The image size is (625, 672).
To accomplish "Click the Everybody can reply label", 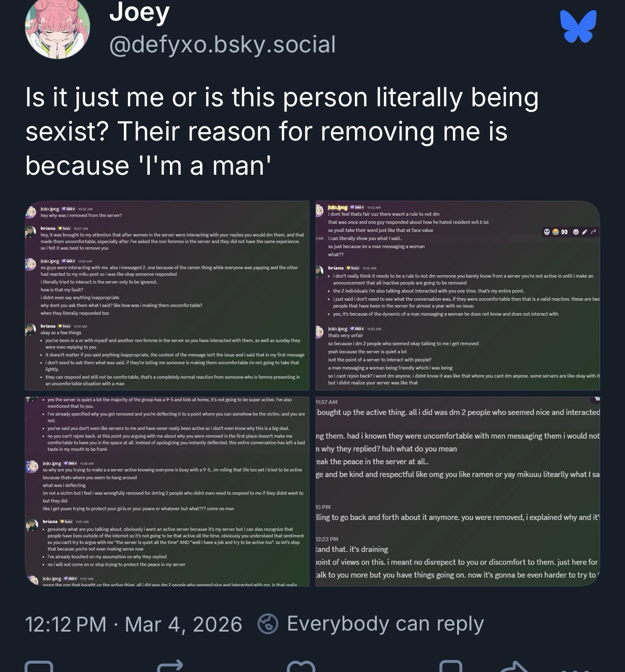I will [x=385, y=624].
